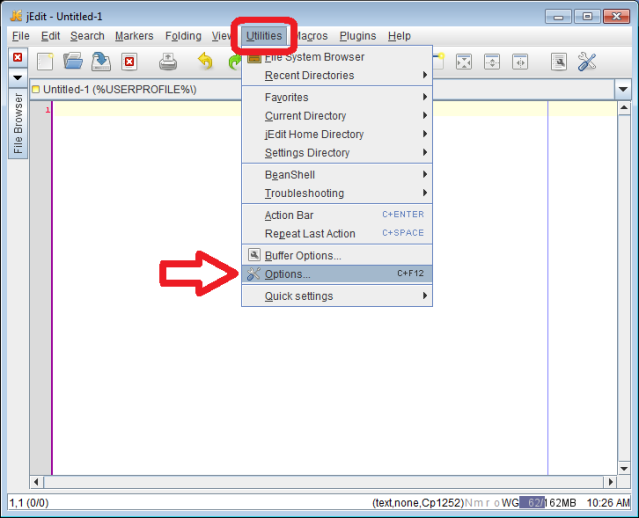The width and height of the screenshot is (639, 518).
Task: Open the buffer switcher dropdown arrow
Action: [623, 89]
